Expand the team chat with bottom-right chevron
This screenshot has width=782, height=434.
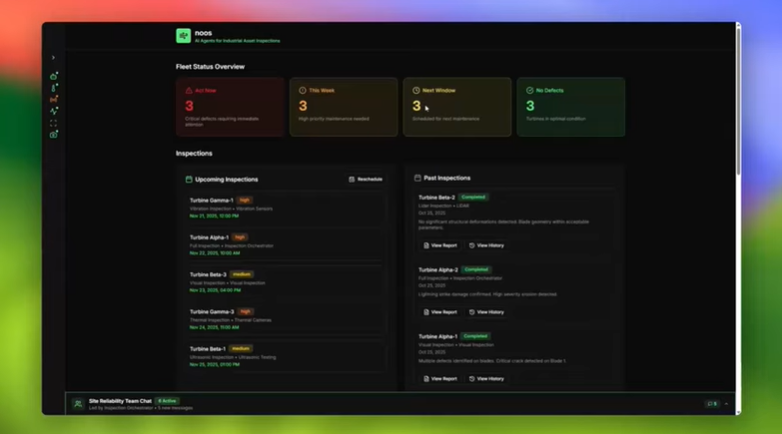[x=727, y=404]
